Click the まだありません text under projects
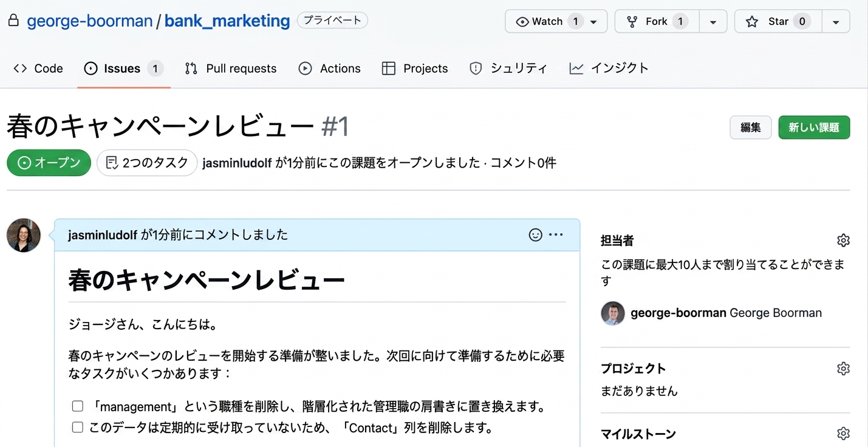The height and width of the screenshot is (447, 868). 639,391
